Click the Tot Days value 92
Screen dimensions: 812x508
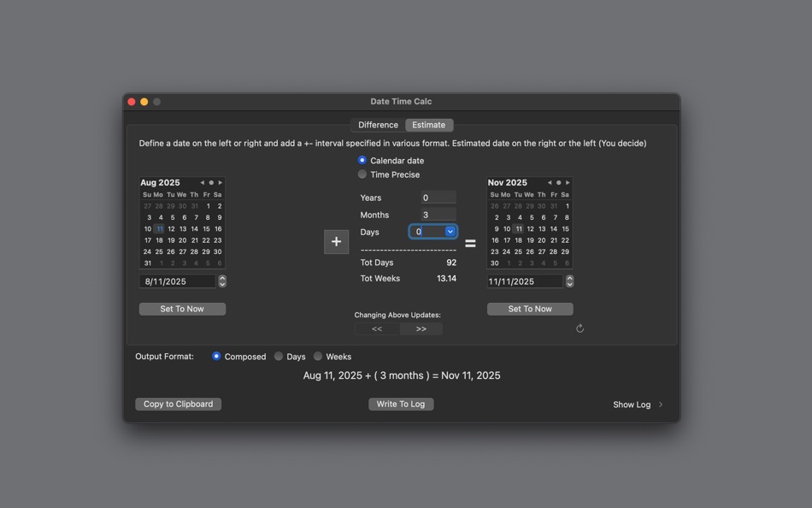451,263
